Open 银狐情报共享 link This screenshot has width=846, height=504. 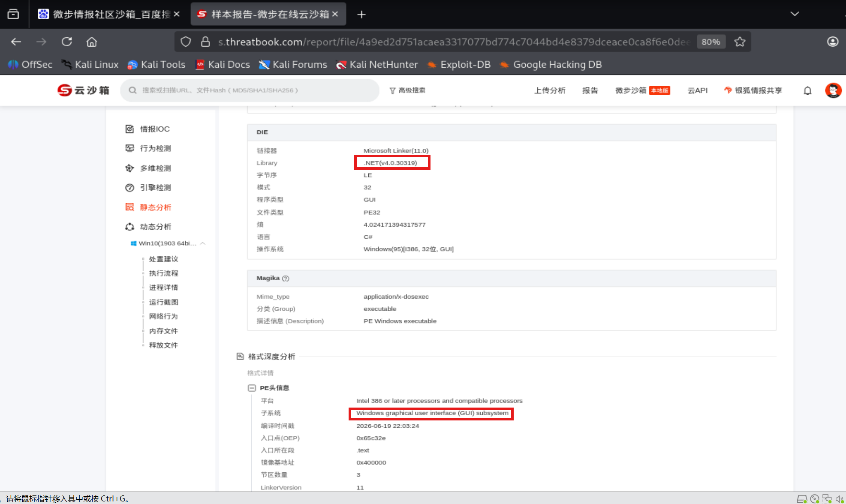pos(753,90)
